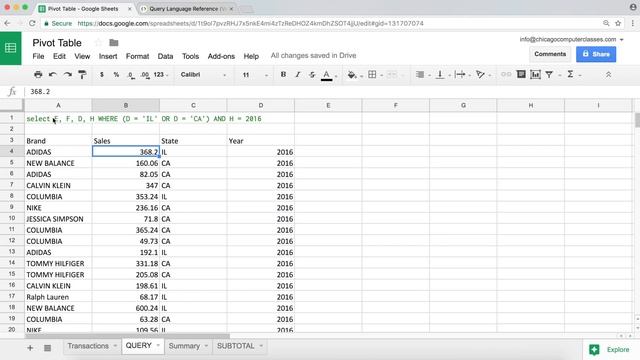Open the Add-ons menu
Image resolution: width=640 pixels, height=360 pixels.
pos(221,56)
